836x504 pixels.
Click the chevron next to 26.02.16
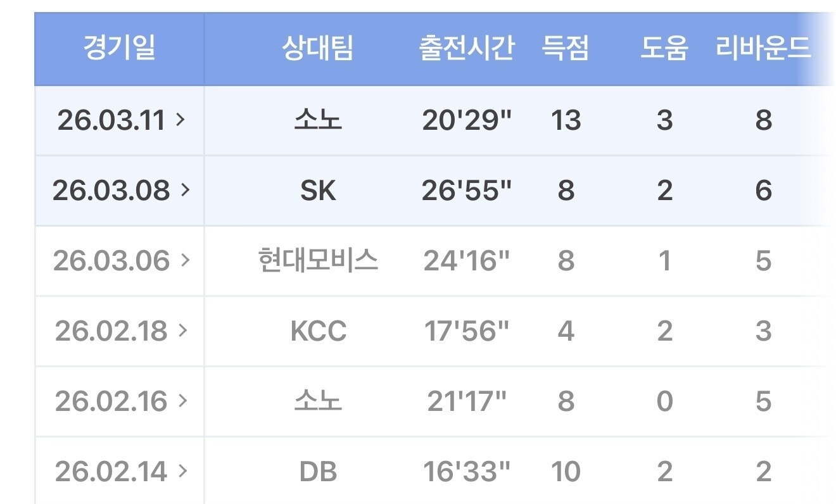pyautogui.click(x=183, y=400)
